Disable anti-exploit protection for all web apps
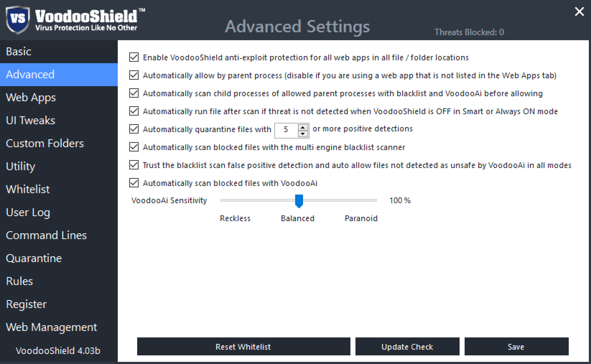 134,57
